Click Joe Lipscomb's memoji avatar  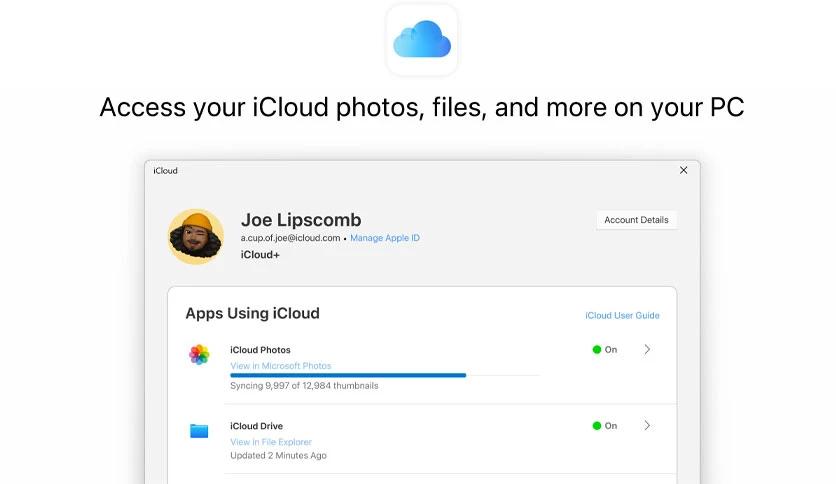click(x=196, y=237)
